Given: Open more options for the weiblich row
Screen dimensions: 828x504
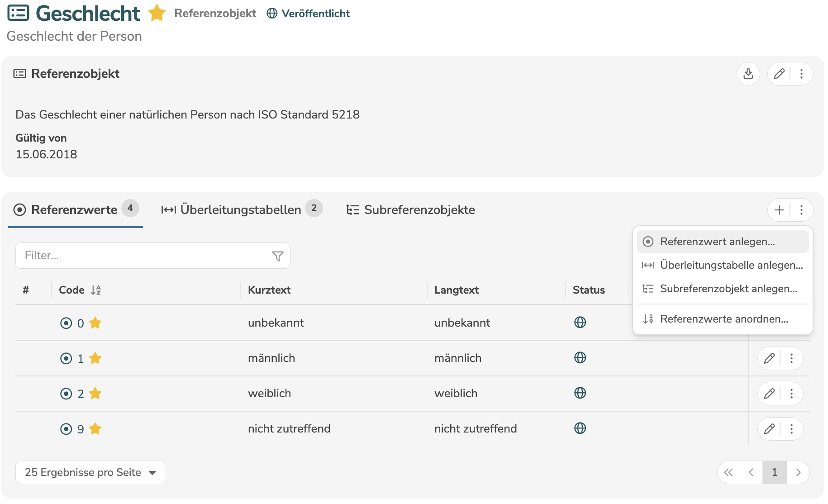Looking at the screenshot, I should click(791, 394).
